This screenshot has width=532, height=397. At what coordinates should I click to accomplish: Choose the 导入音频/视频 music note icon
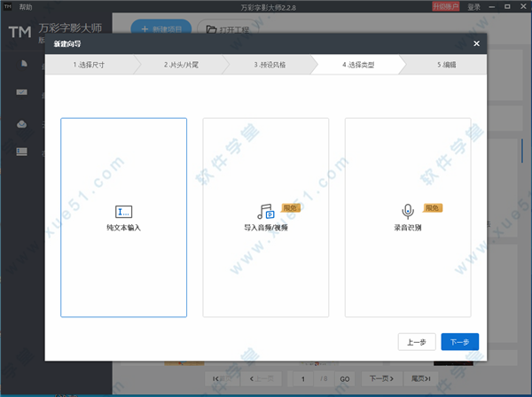pyautogui.click(x=264, y=212)
